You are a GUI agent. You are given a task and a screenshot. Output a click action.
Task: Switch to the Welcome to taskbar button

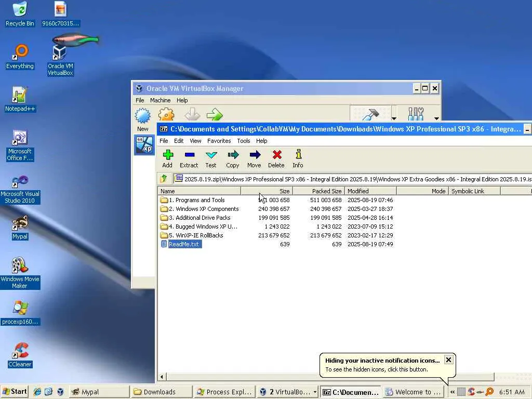point(413,392)
